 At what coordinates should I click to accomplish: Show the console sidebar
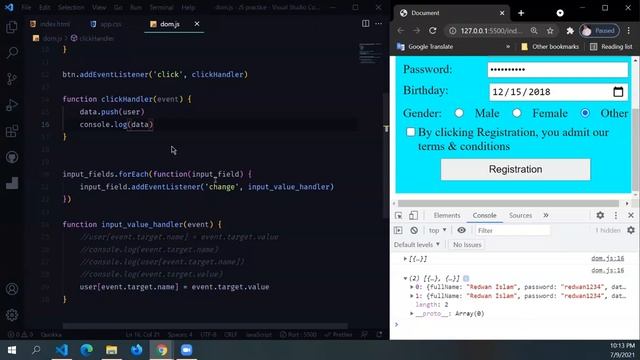coord(398,230)
